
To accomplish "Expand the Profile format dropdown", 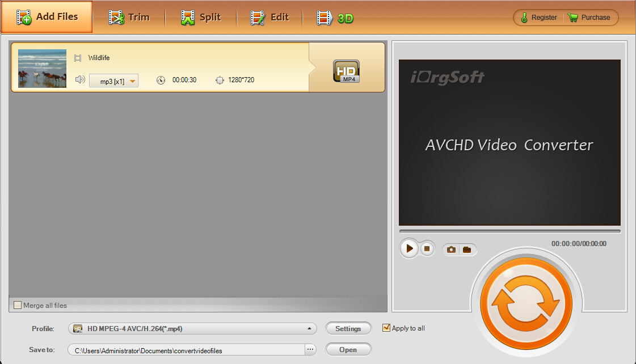I will coord(309,328).
